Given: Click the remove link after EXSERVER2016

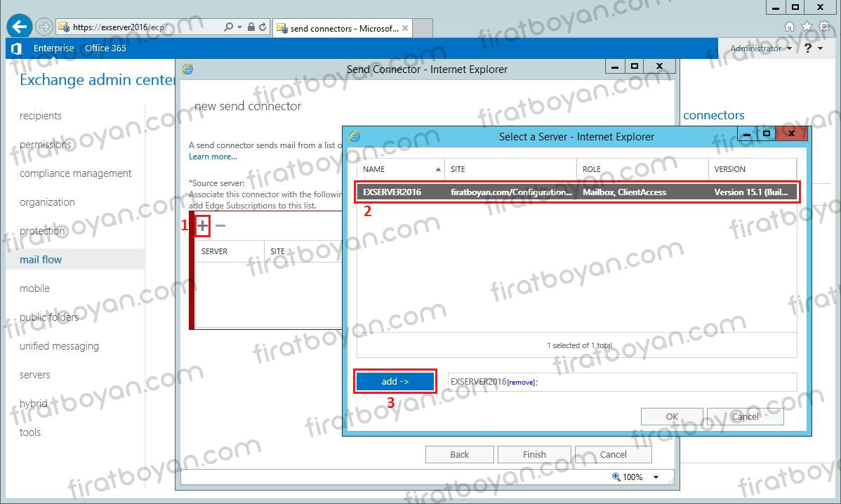Looking at the screenshot, I should click(522, 383).
